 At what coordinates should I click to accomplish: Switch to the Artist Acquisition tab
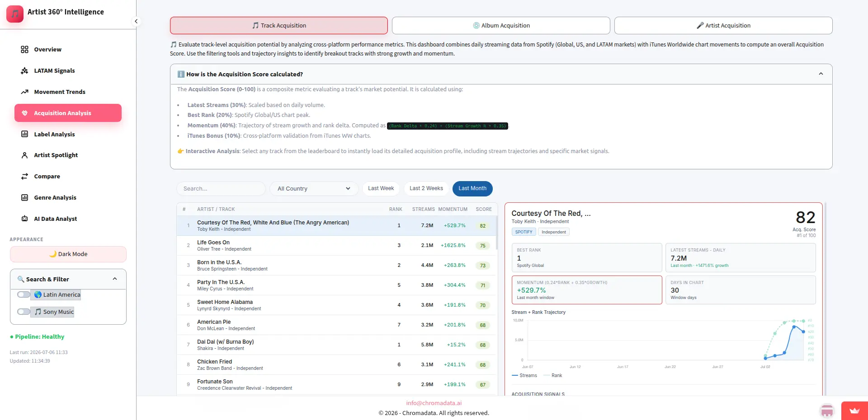pos(723,25)
